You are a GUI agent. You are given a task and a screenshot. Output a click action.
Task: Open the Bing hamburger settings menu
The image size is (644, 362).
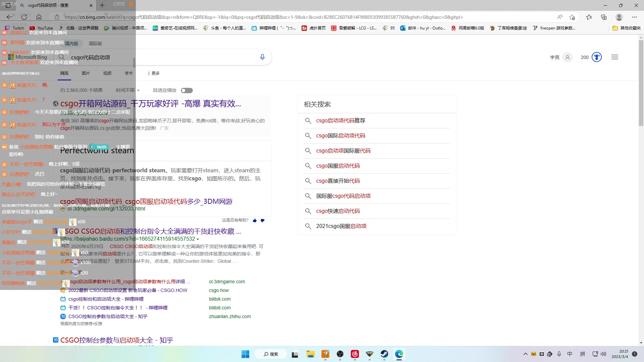pos(614,57)
